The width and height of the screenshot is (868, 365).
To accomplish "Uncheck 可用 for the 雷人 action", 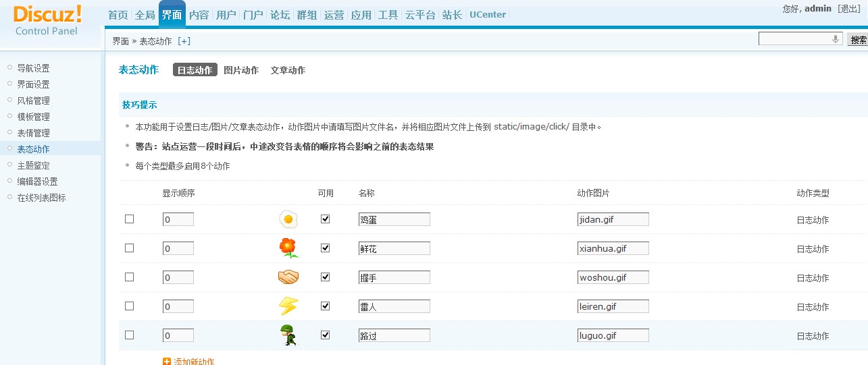I will [x=326, y=306].
